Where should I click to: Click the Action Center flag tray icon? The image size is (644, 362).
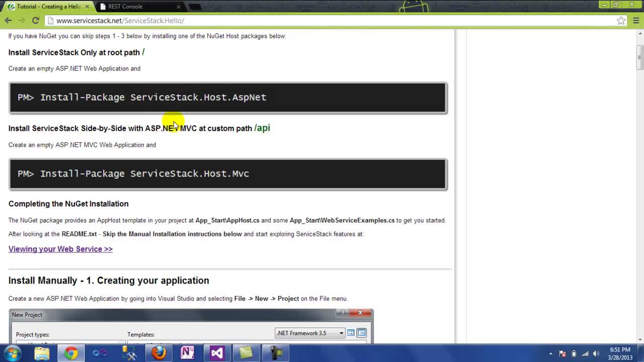click(x=562, y=353)
